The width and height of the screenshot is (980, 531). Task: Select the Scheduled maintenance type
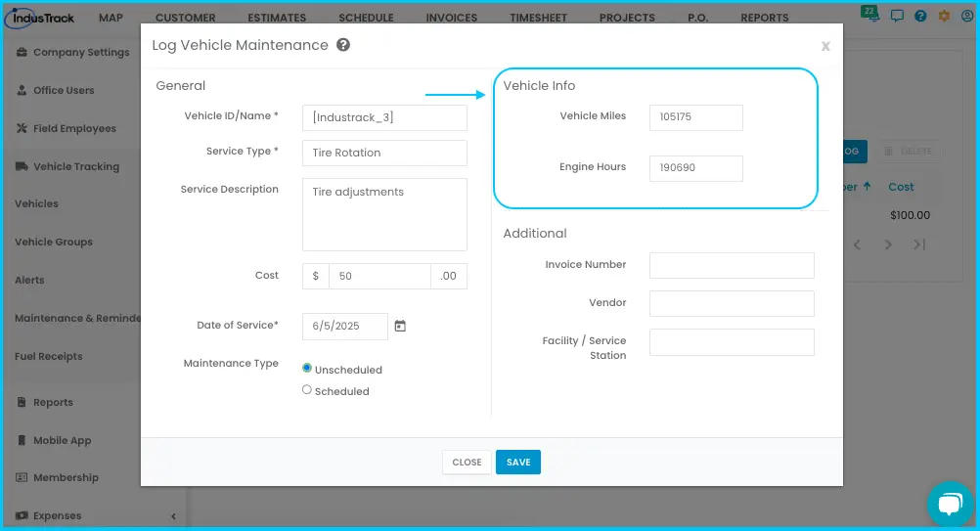click(x=306, y=390)
